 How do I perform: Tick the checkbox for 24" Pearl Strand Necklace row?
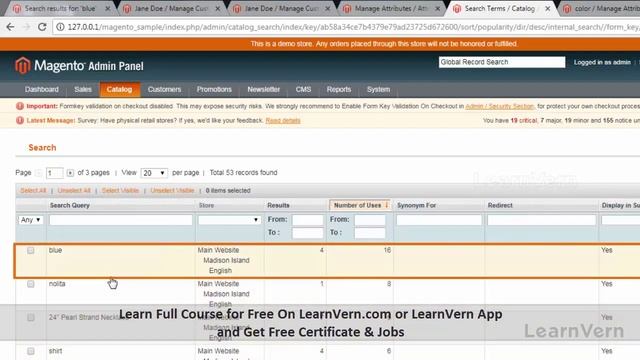31,317
